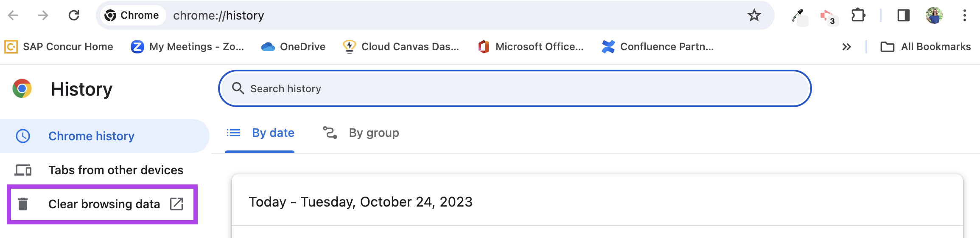Click the Chrome logo beside History
Viewport: 980px width, 238px height.
pyautogui.click(x=22, y=88)
